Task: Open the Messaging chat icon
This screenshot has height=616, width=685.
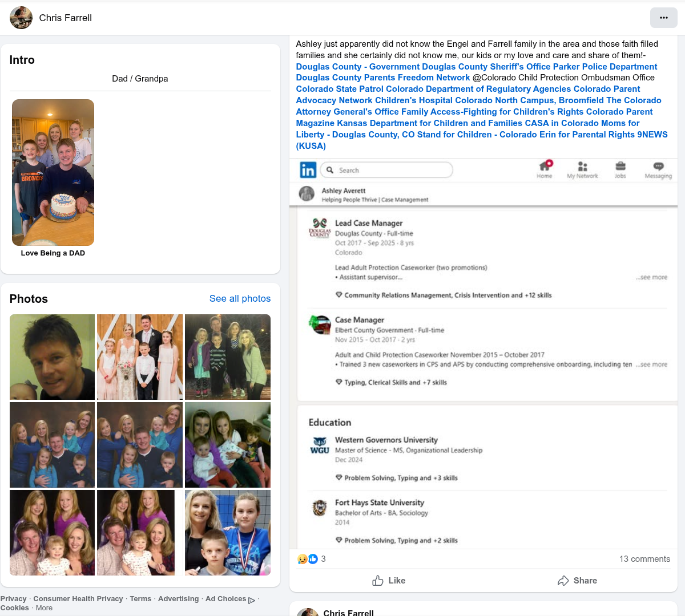Action: (658, 167)
